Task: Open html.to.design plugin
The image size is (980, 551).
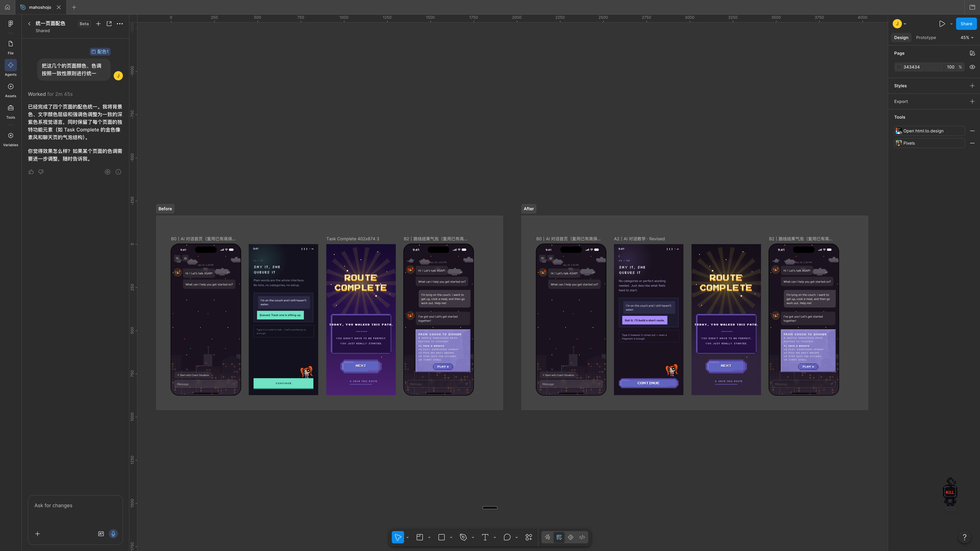Action: 929,131
